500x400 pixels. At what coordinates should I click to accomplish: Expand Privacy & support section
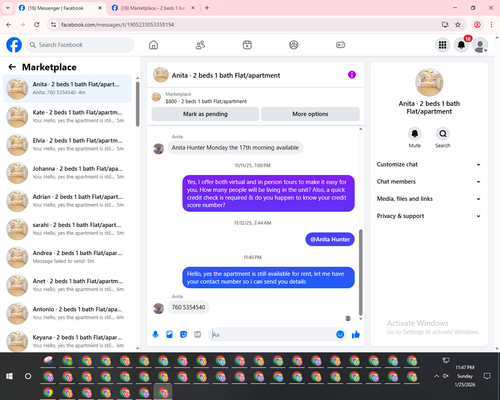pos(429,216)
